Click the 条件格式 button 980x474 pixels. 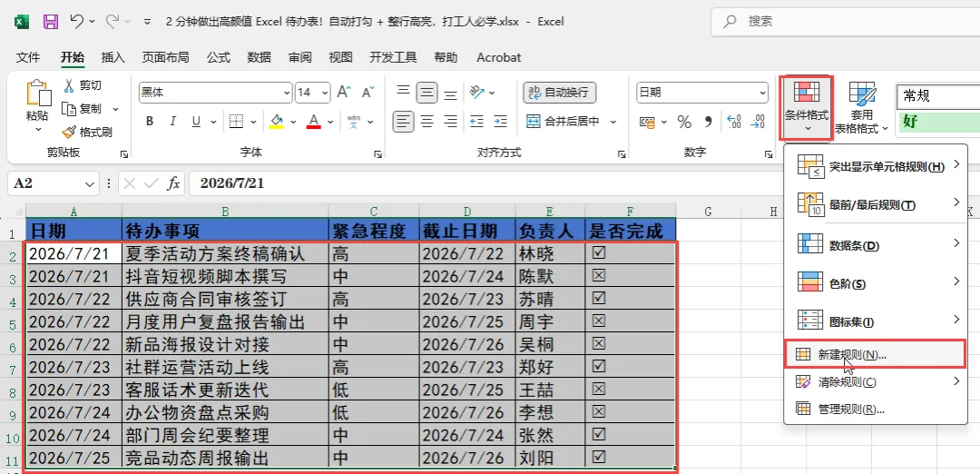807,107
